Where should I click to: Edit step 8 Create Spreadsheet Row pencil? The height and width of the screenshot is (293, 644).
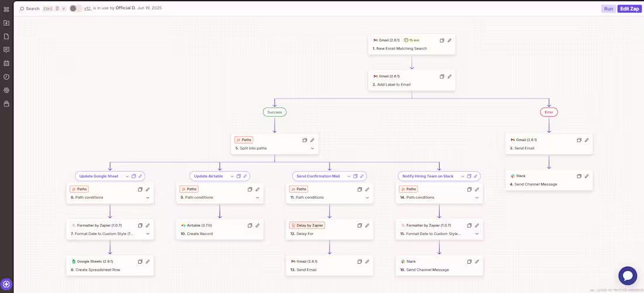(x=148, y=261)
